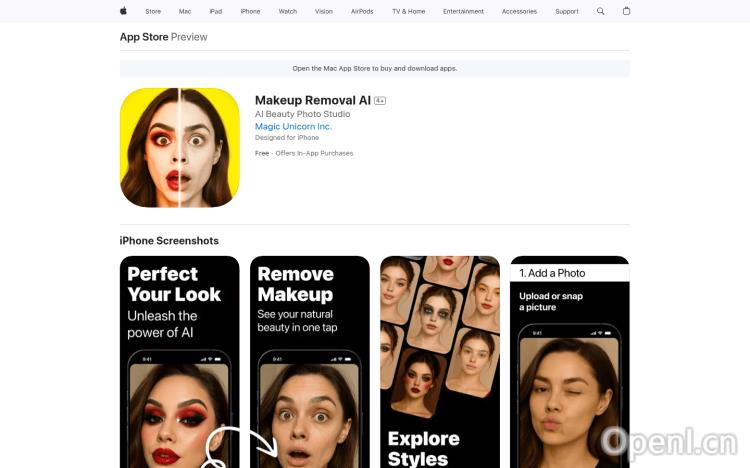The height and width of the screenshot is (468, 750).
Task: Open the Remove Makeup screenshot
Action: point(310,362)
